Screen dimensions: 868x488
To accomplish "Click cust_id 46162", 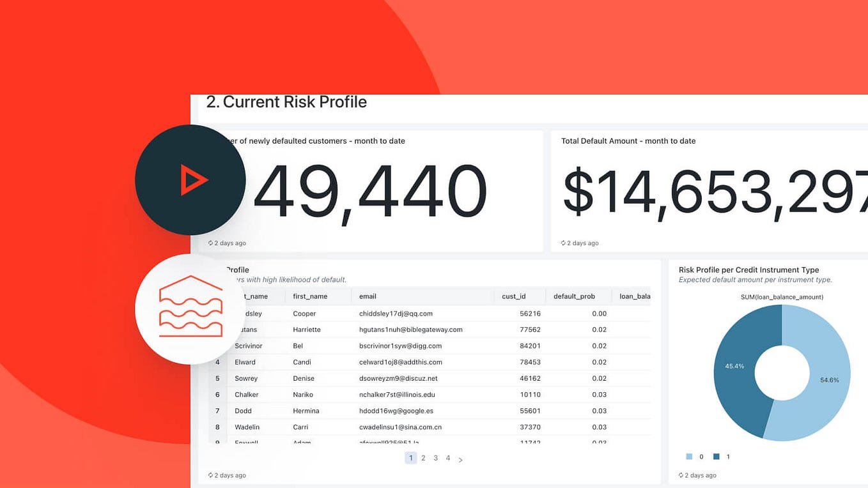I will tap(531, 378).
